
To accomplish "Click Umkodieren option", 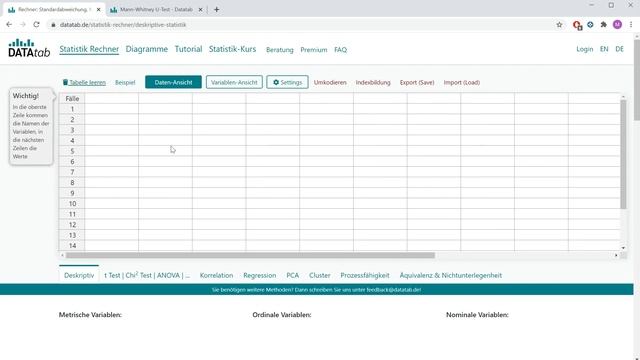I will (x=330, y=82).
